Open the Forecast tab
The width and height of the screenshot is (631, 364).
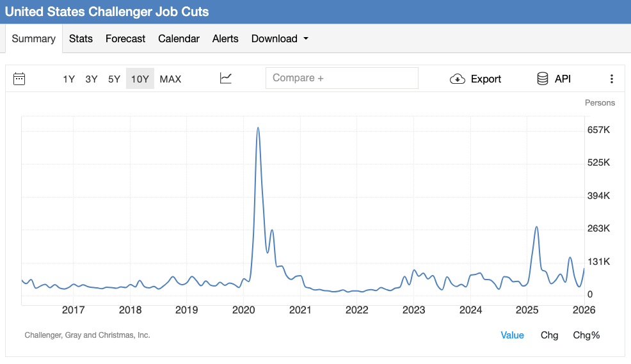(125, 38)
